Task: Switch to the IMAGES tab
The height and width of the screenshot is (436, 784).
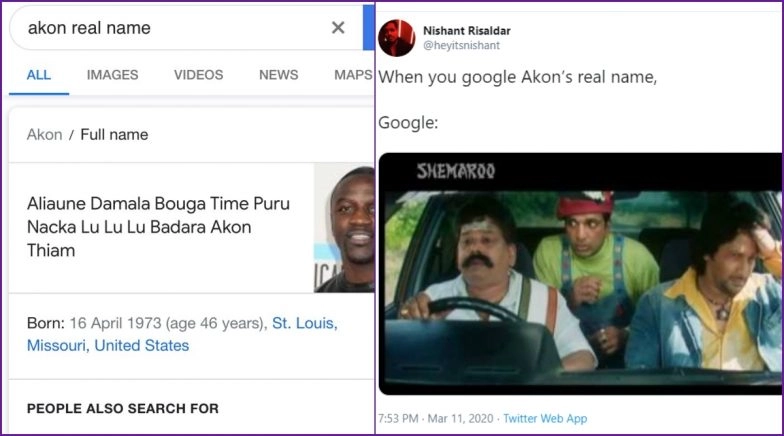Action: click(x=112, y=75)
